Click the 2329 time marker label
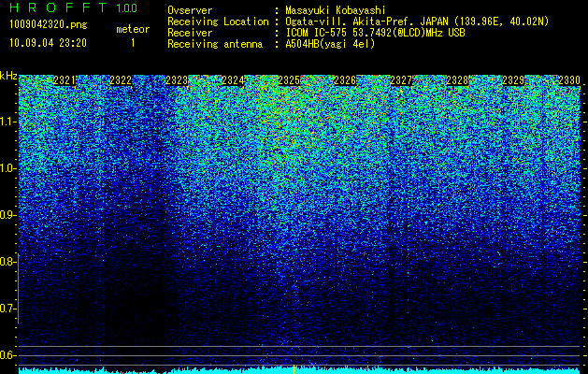Screen dimensions: 588x374 (x=513, y=80)
